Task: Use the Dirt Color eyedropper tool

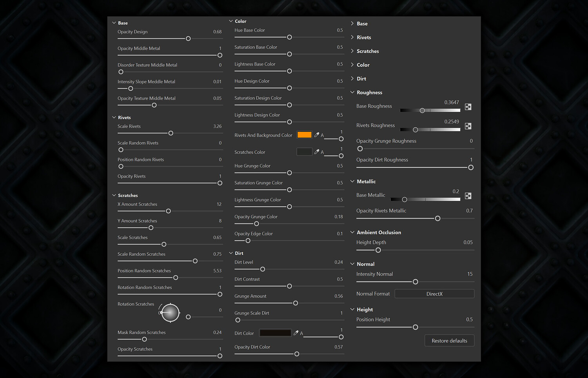Action: (x=296, y=333)
